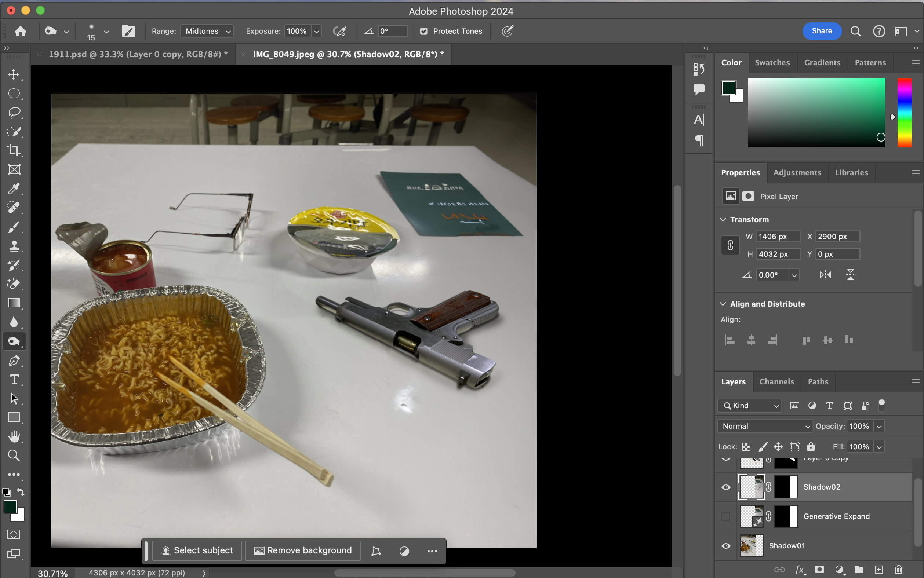Click the Transform width input field
Screen dimensions: 924x578
[x=778, y=237]
